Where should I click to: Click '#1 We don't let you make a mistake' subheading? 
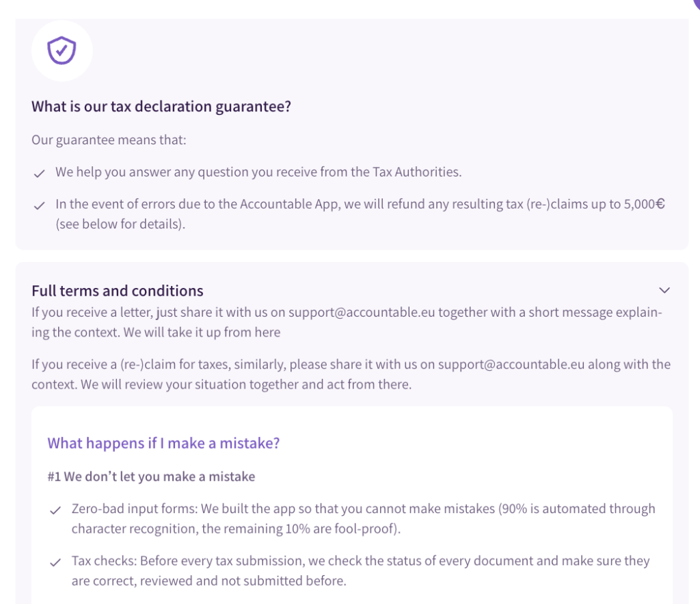pyautogui.click(x=151, y=476)
